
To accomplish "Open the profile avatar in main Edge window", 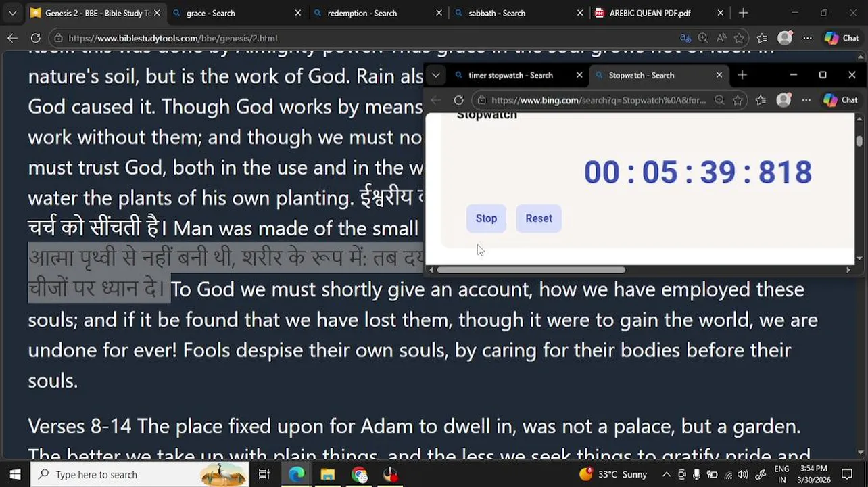I will click(x=785, y=38).
